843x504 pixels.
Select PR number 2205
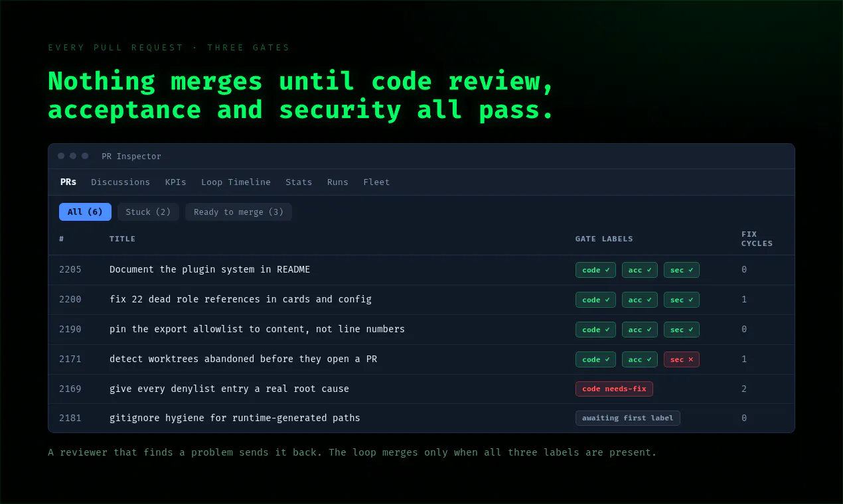coord(70,269)
